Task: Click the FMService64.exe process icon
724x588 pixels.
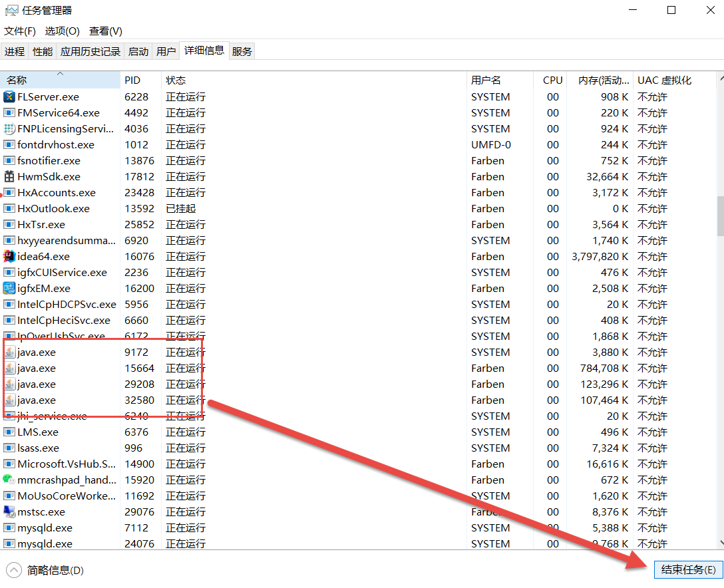Action: point(9,113)
